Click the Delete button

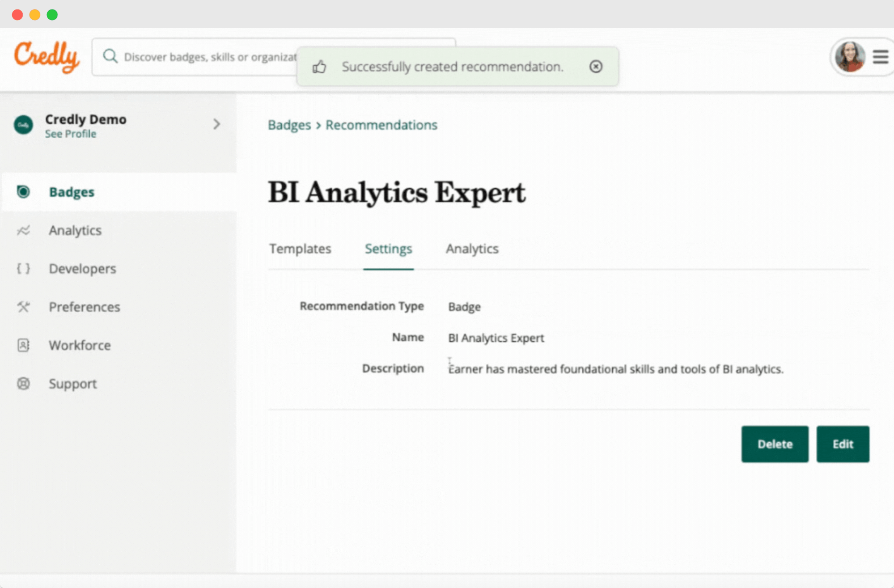click(x=775, y=444)
